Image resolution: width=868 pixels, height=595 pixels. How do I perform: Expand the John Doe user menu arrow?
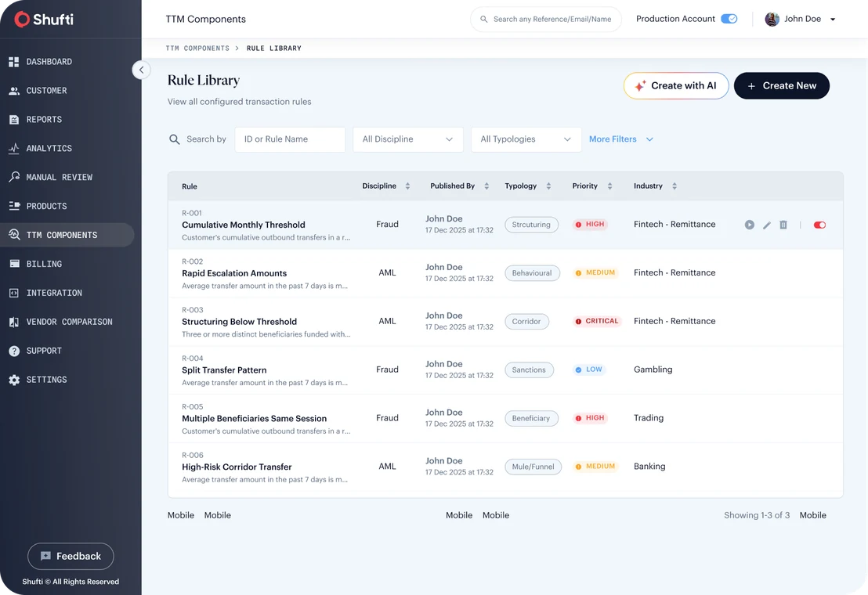click(x=833, y=20)
